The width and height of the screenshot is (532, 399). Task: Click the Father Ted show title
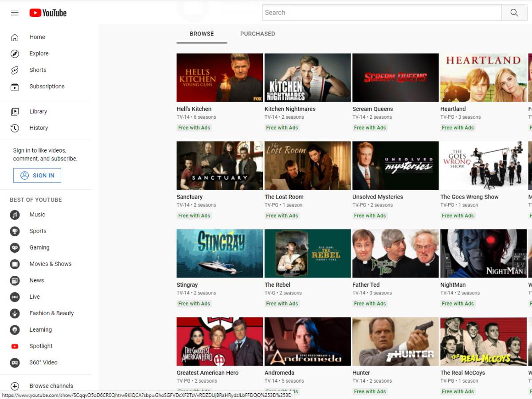[366, 285]
